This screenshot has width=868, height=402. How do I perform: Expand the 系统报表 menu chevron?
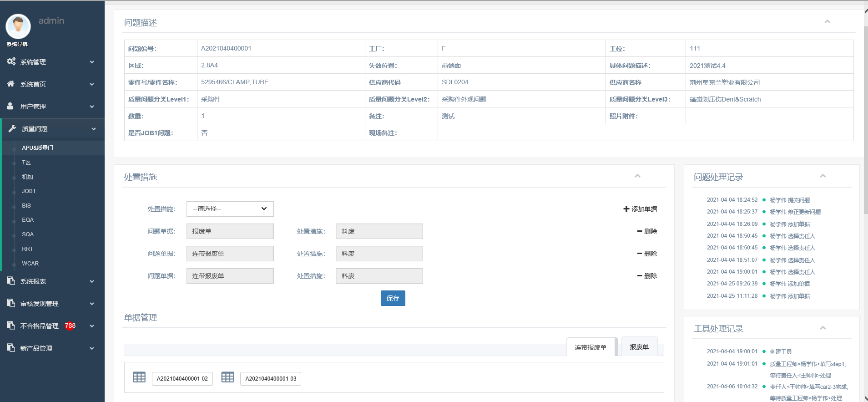coord(92,281)
